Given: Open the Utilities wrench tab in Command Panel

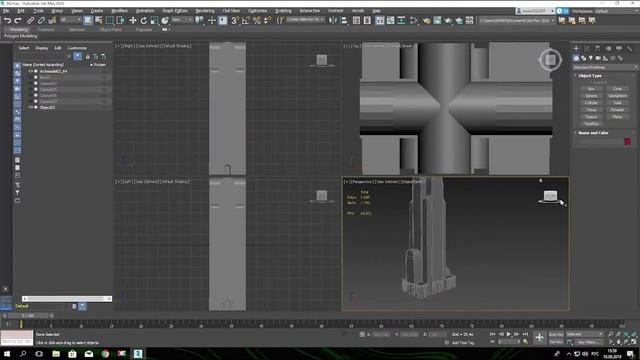Looking at the screenshot, I should pos(630,49).
